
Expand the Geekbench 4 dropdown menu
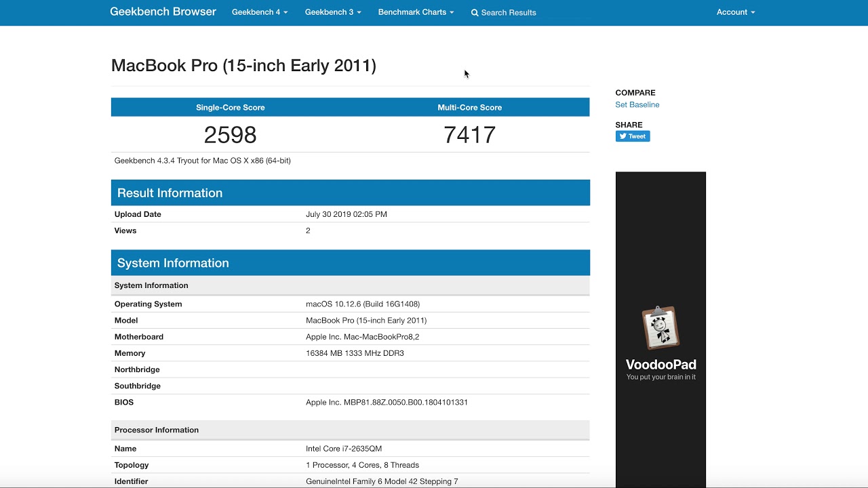(x=260, y=12)
